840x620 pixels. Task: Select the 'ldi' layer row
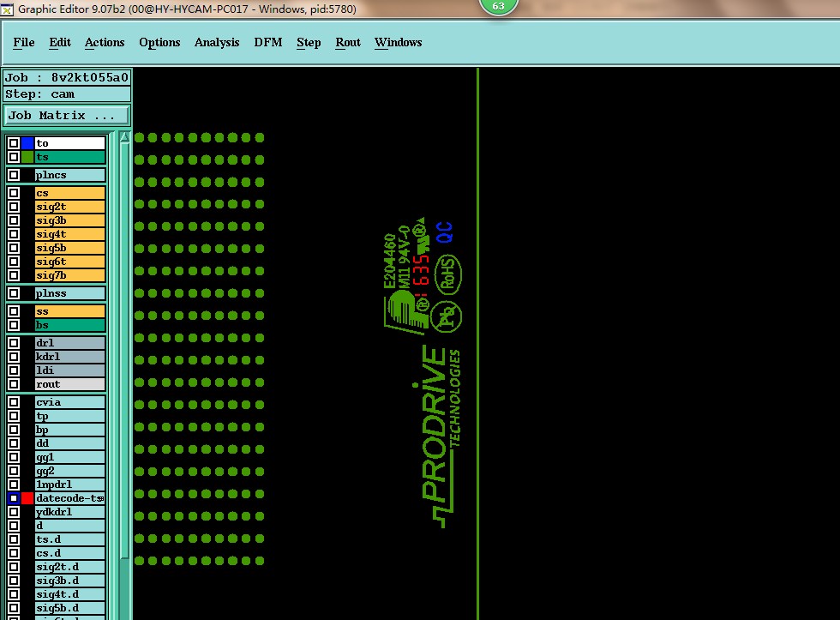(x=69, y=370)
